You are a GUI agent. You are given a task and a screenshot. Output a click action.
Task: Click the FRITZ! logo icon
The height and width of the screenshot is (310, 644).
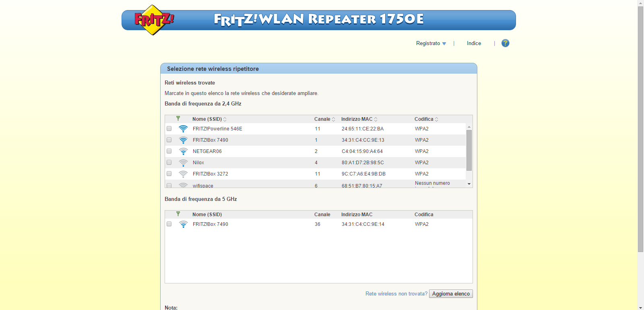point(153,20)
